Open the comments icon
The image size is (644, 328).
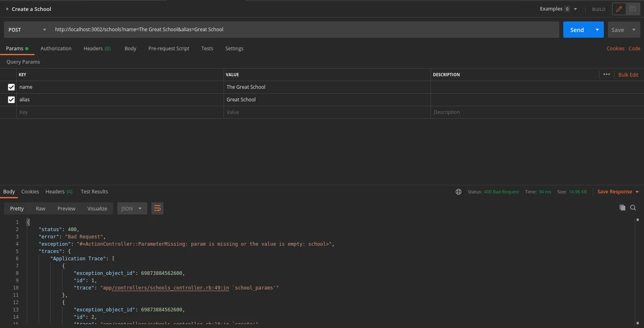633,9
